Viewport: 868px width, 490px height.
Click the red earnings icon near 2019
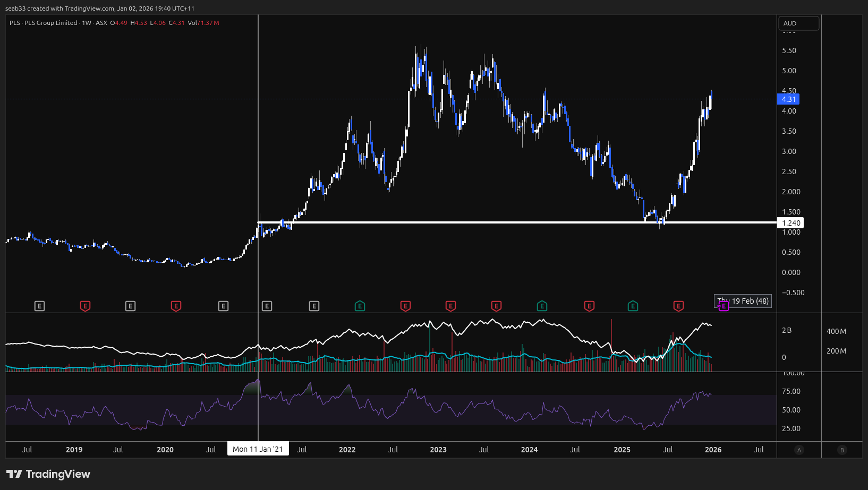coord(85,306)
